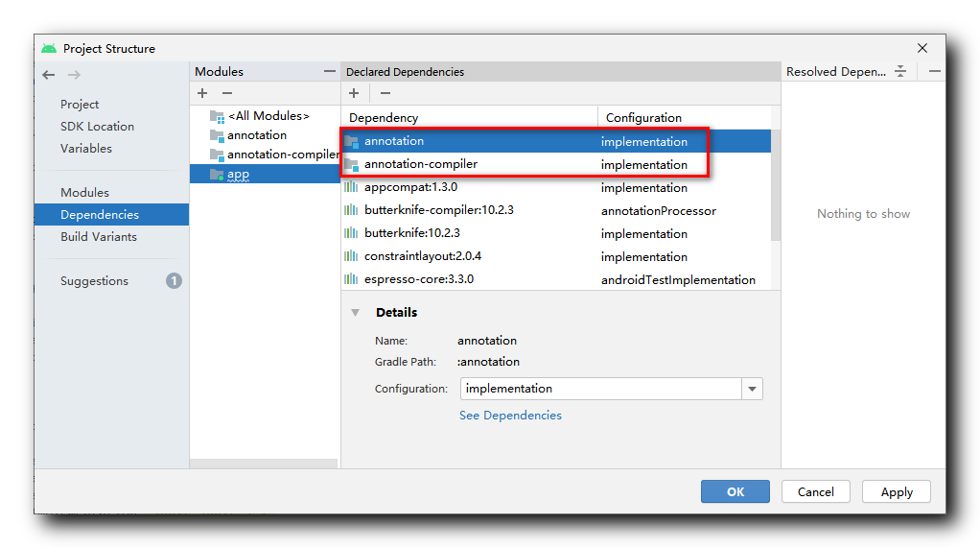Click the annotationProcessor configuration cell
The image size is (980, 548).
pos(659,211)
